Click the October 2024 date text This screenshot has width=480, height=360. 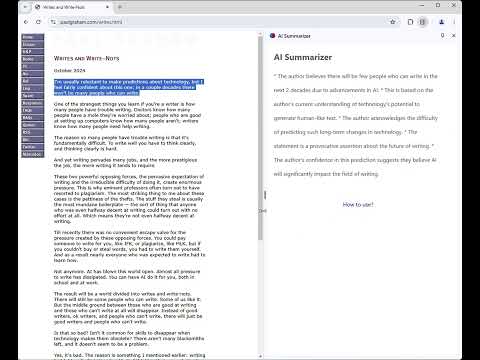tap(69, 71)
